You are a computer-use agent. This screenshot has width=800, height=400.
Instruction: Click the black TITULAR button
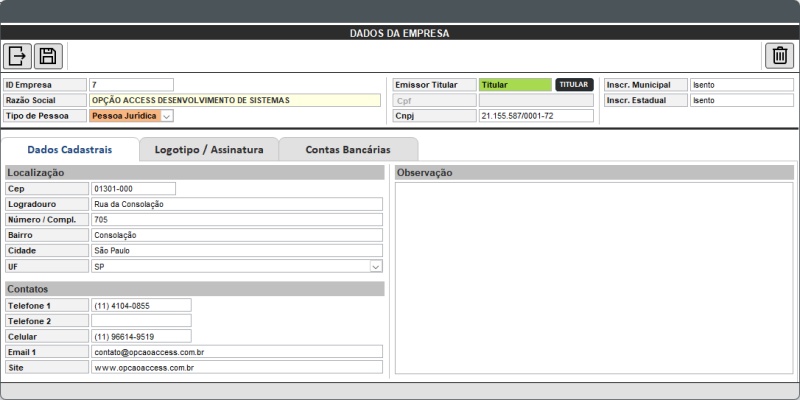point(574,85)
